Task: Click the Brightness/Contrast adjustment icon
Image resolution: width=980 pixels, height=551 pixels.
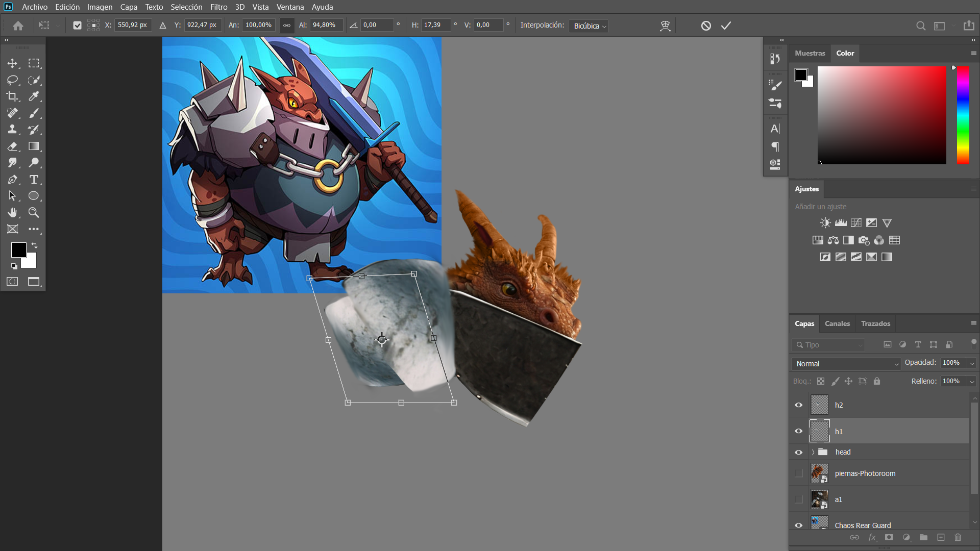Action: tap(825, 223)
